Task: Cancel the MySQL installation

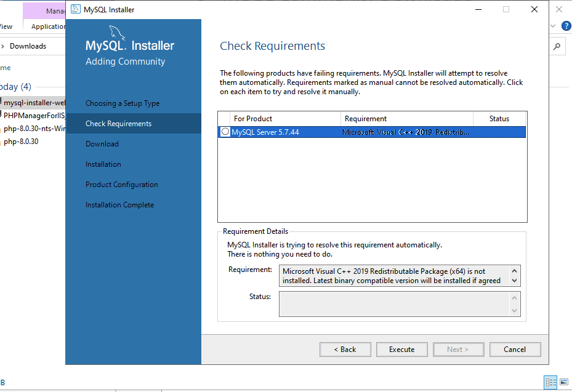Action: coord(515,350)
